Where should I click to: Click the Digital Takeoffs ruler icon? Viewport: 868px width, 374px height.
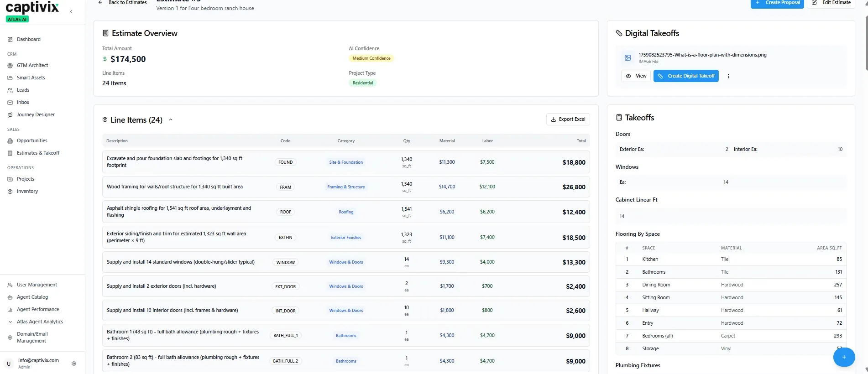tap(619, 33)
